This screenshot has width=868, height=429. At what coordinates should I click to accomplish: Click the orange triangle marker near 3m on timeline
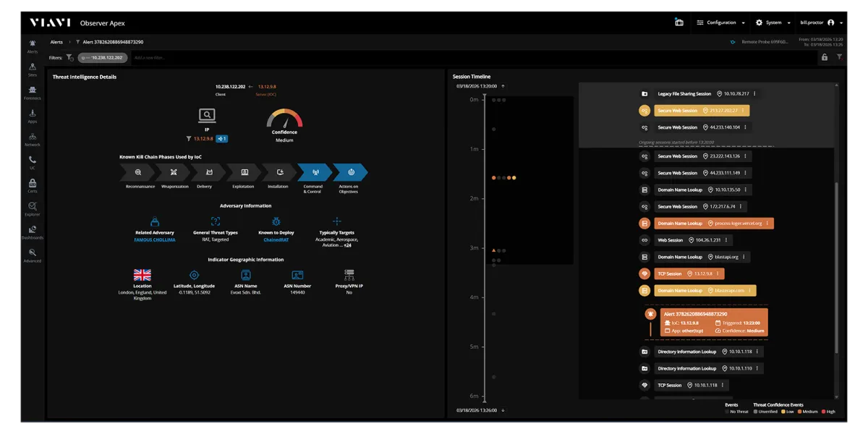coord(493,250)
